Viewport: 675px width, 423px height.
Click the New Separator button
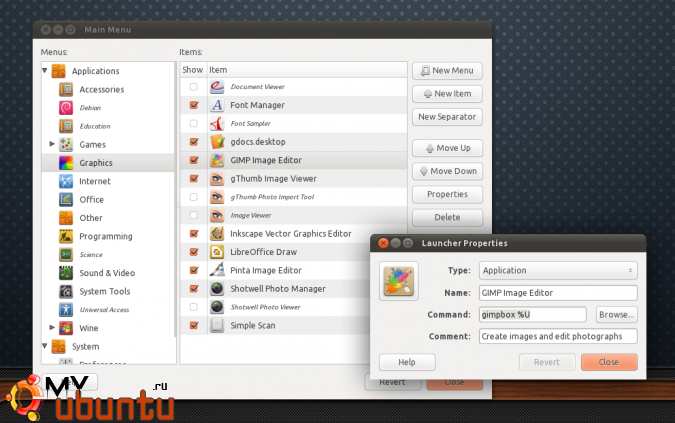click(447, 117)
